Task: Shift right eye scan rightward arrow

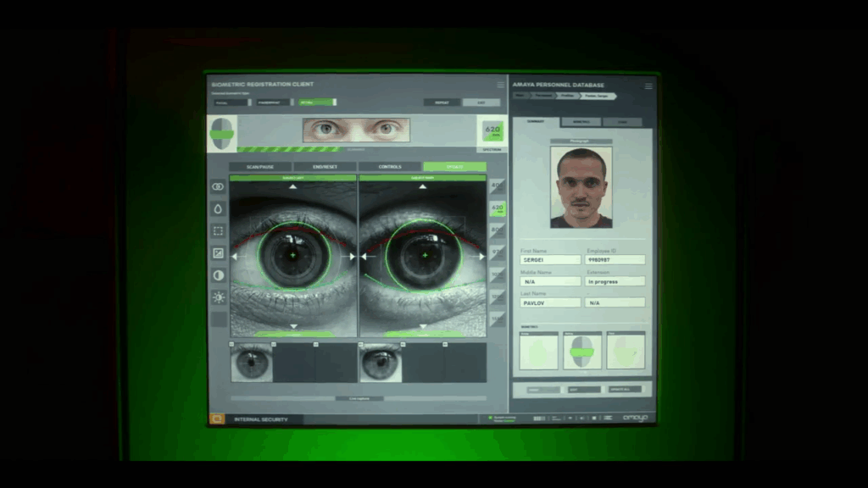Action: click(481, 256)
